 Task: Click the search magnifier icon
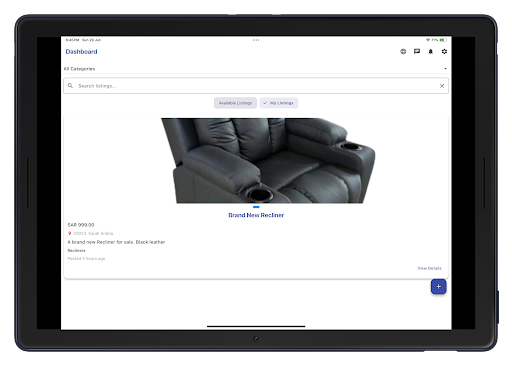click(70, 86)
